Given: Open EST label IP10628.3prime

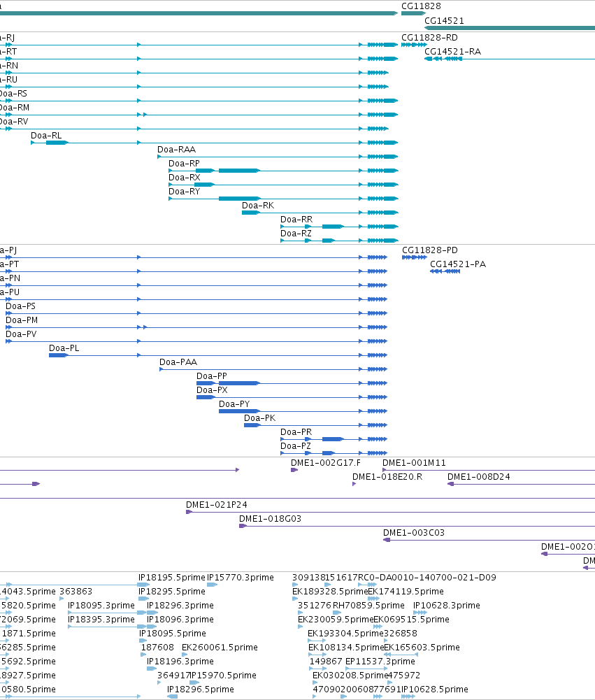Looking at the screenshot, I should [x=447, y=606].
